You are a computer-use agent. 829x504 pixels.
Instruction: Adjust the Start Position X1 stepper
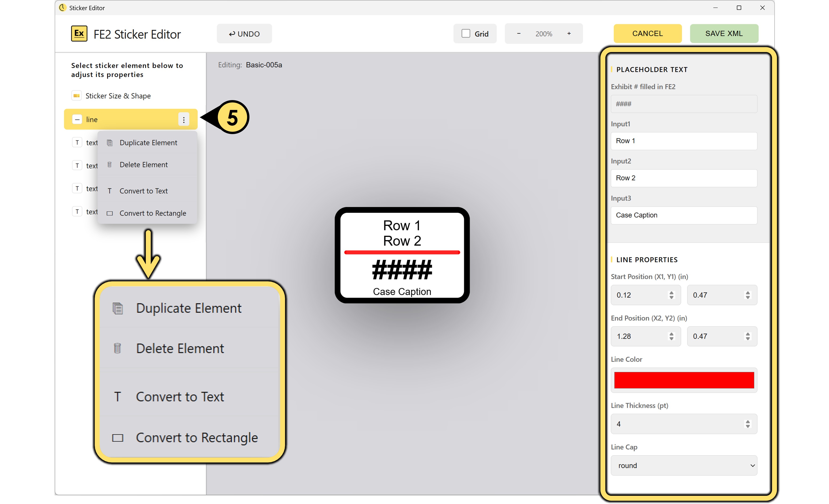tap(671, 295)
